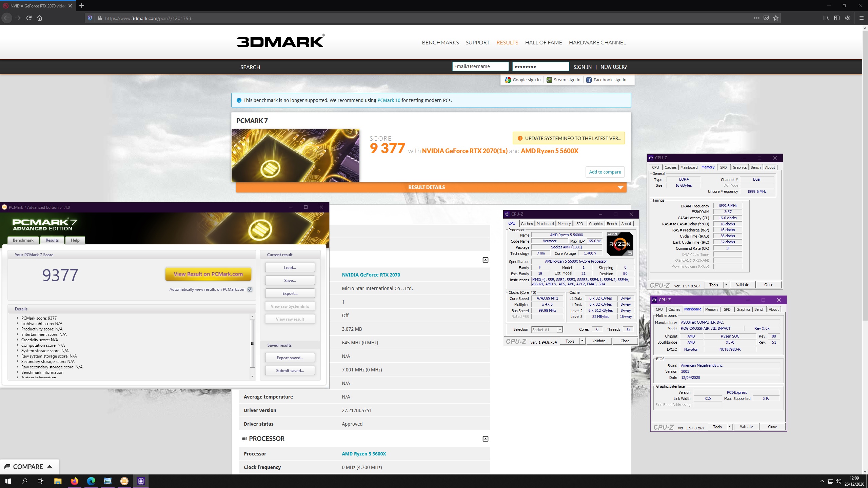Click the back arrow in browser toolbar
868x488 pixels.
coord(7,18)
